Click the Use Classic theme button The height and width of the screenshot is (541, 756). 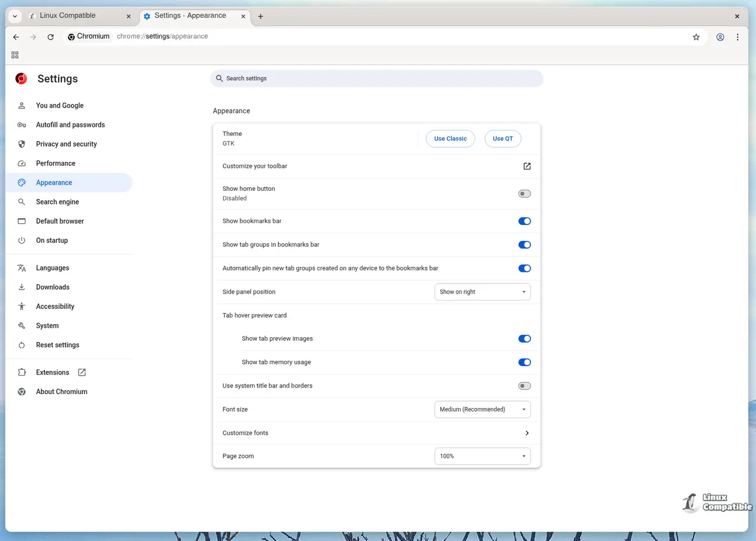point(450,138)
